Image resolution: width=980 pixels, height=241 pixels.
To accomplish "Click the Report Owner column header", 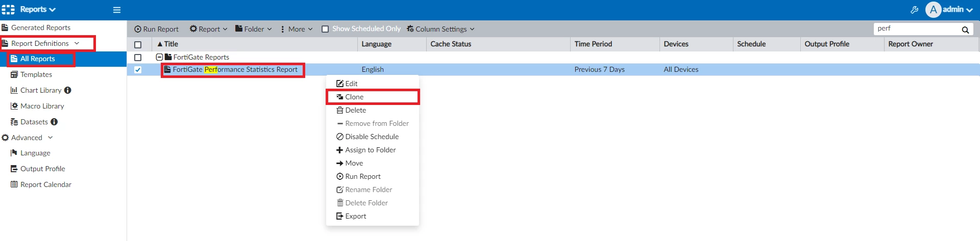I will [x=932, y=44].
